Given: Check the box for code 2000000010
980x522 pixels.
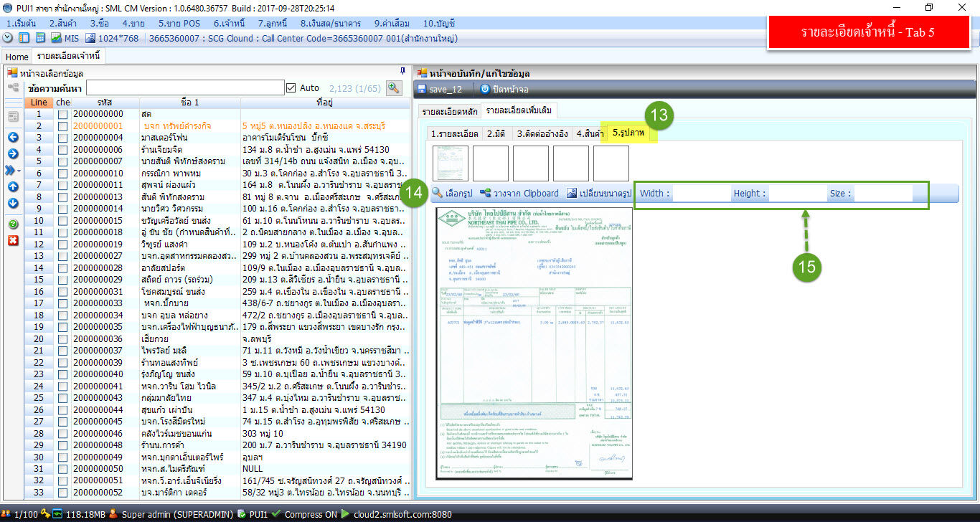Looking at the screenshot, I should tap(63, 173).
